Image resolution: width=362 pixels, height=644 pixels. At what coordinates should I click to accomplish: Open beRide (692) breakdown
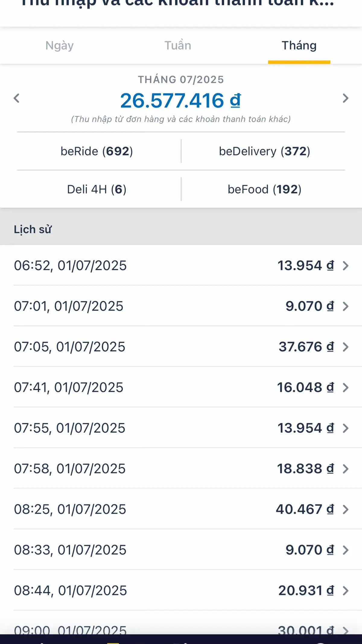97,151
